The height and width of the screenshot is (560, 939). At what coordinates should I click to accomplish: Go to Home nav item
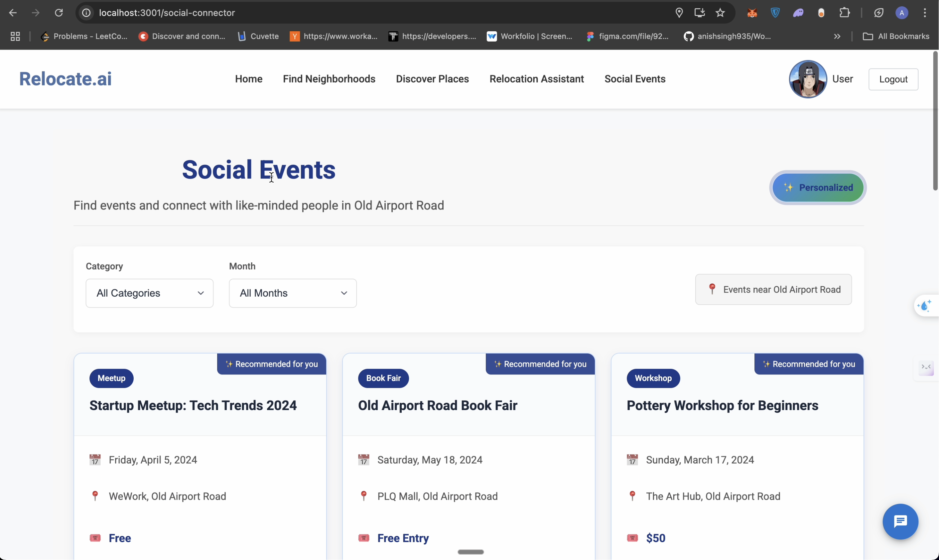tap(249, 79)
